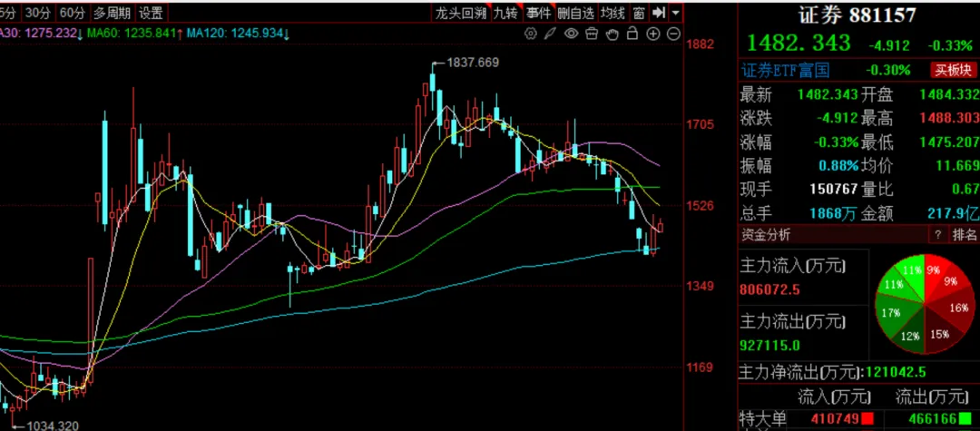Click 删自选 to remove from watchlist
980x431 pixels.
575,13
